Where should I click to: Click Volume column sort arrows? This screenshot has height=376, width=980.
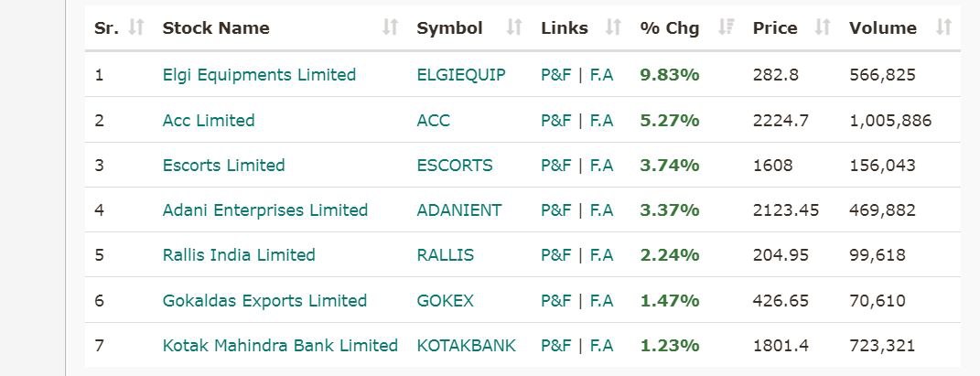[x=943, y=28]
